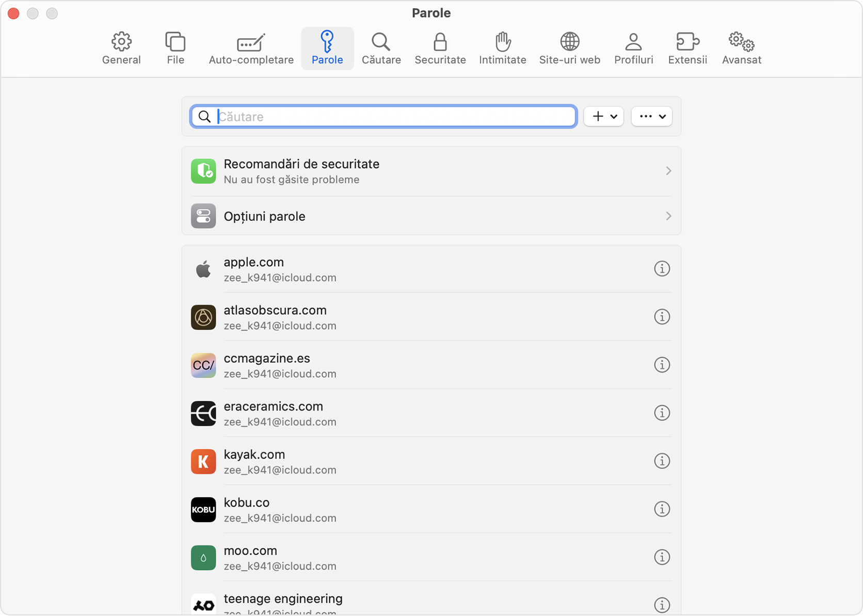Select the kayak.com entry
Viewport: 863px width, 616px height.
point(431,461)
